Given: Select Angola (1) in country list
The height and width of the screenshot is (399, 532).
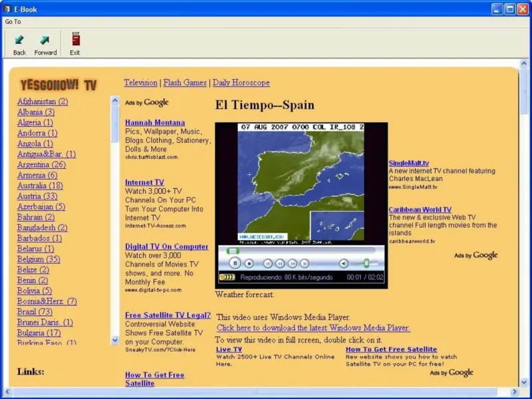Looking at the screenshot, I should [x=35, y=144].
